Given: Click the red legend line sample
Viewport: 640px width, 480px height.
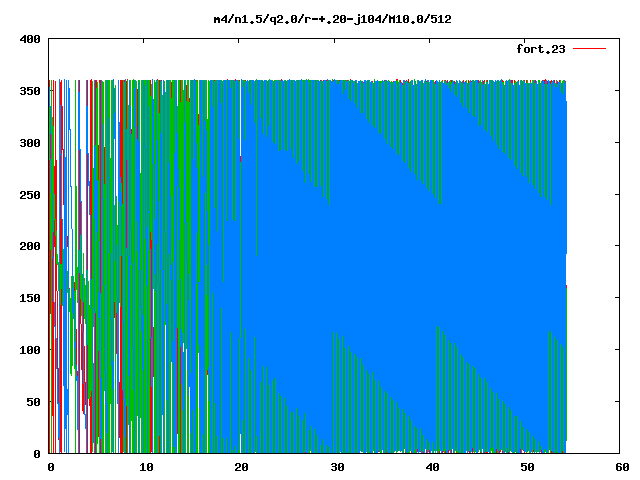Looking at the screenshot, I should coord(589,49).
